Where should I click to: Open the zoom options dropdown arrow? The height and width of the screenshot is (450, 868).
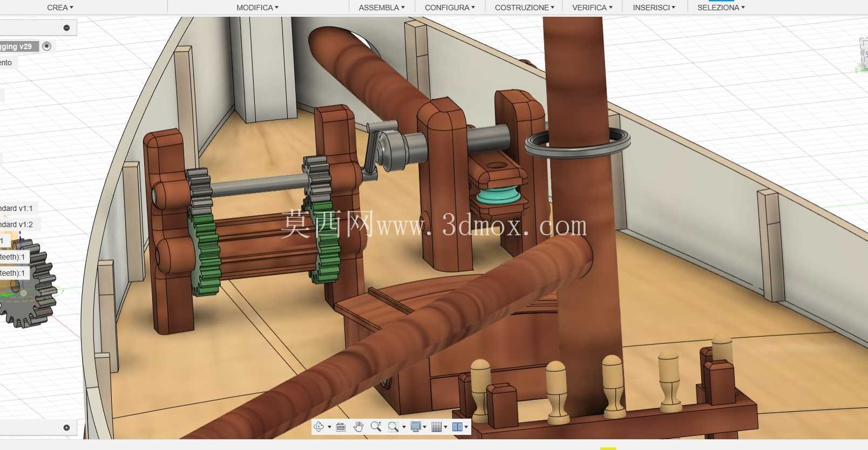coord(404,427)
